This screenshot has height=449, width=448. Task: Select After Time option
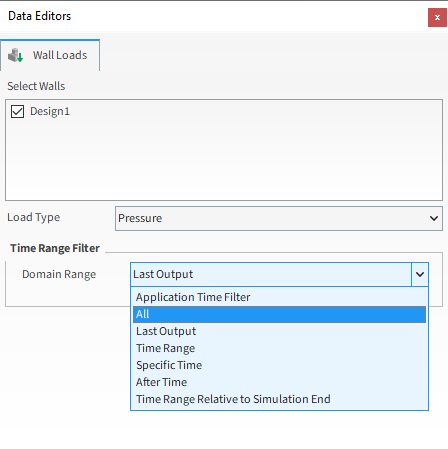pyautogui.click(x=279, y=382)
